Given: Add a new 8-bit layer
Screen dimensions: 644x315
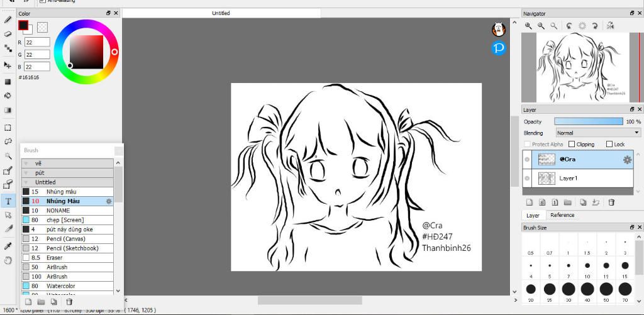Looking at the screenshot, I should click(542, 202).
